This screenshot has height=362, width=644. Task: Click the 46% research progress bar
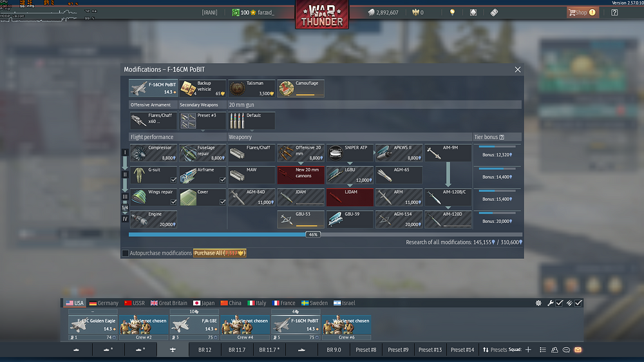pyautogui.click(x=325, y=234)
